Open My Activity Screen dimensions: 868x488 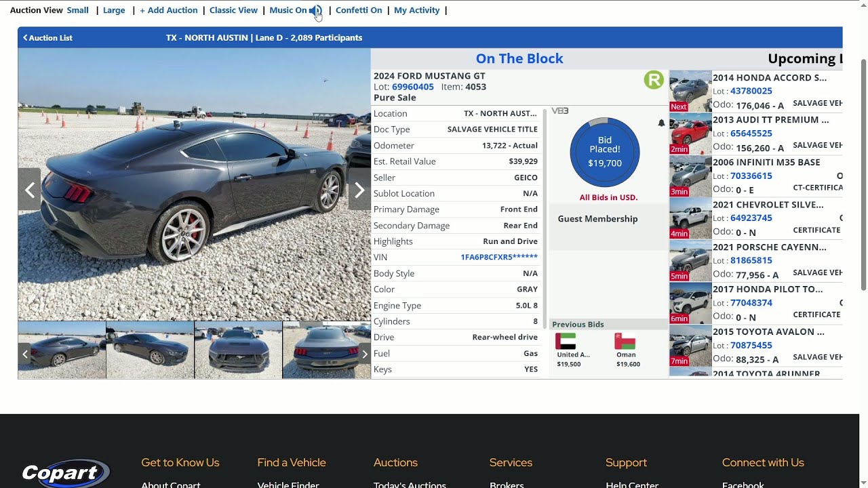click(416, 10)
